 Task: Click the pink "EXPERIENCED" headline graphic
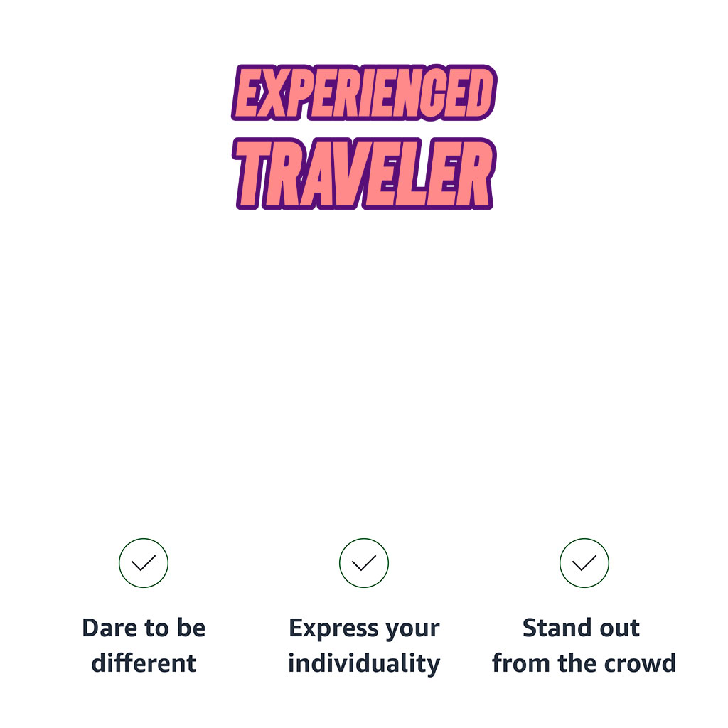pos(364,94)
